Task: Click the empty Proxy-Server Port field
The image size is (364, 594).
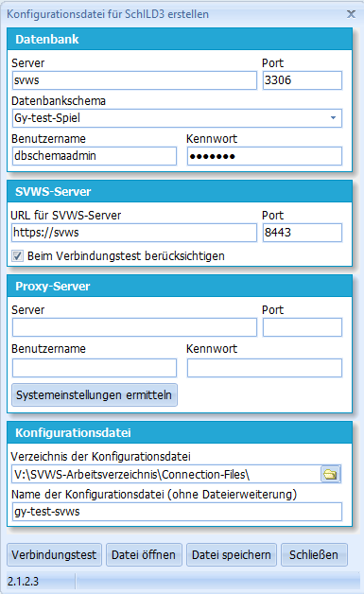Action: (303, 327)
